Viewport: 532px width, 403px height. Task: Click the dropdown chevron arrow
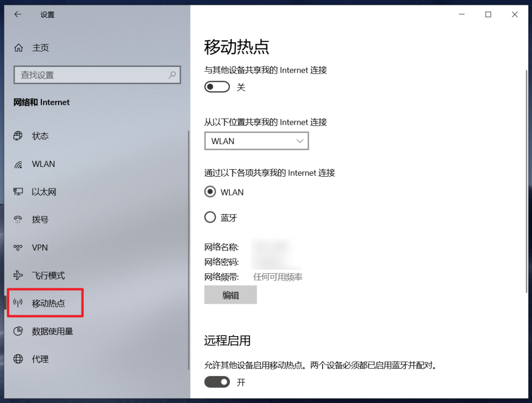[299, 141]
